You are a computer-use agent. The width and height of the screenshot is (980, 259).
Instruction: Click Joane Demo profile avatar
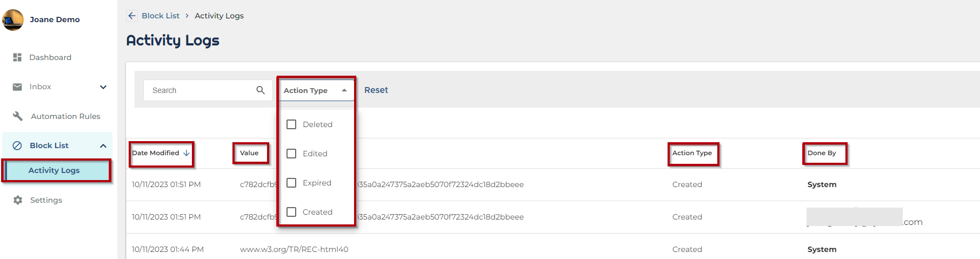[x=13, y=19]
